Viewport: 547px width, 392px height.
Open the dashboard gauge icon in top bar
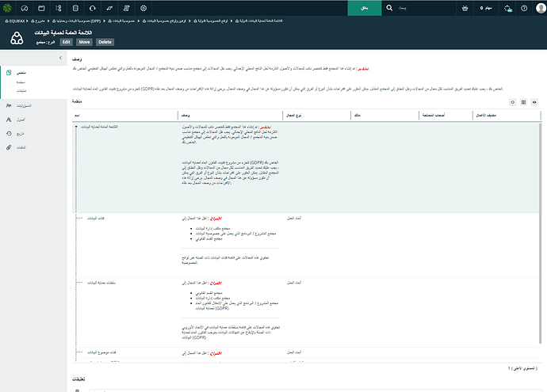pos(24,8)
